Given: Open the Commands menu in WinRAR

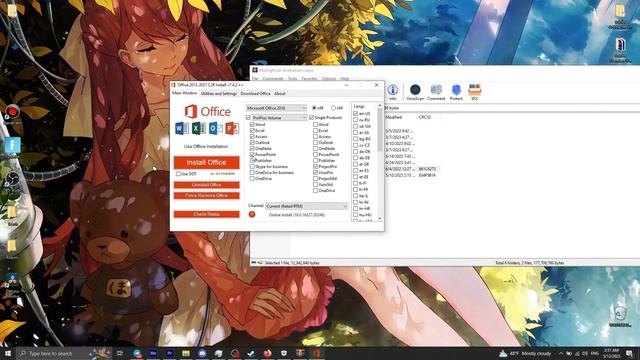Looking at the screenshot, I should coord(273,78).
